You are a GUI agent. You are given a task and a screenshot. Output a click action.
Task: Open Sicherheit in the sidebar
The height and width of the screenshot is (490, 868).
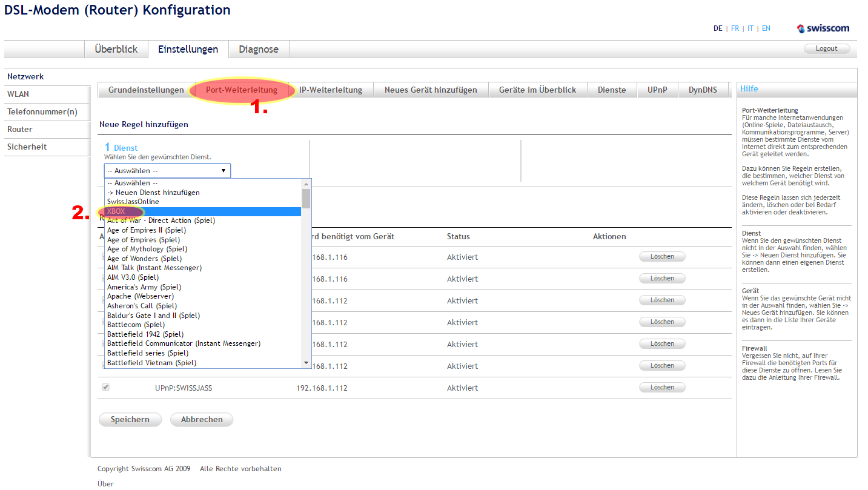[27, 147]
